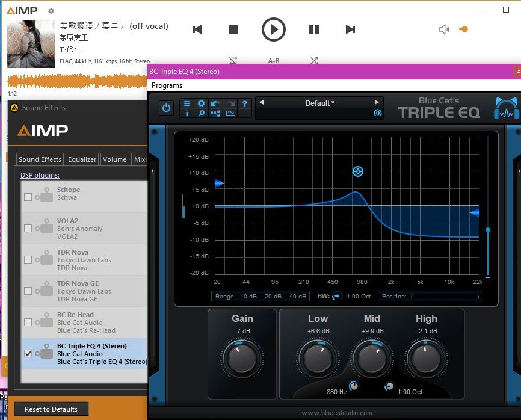Adjust the AIMP volume slider

pos(487,29)
